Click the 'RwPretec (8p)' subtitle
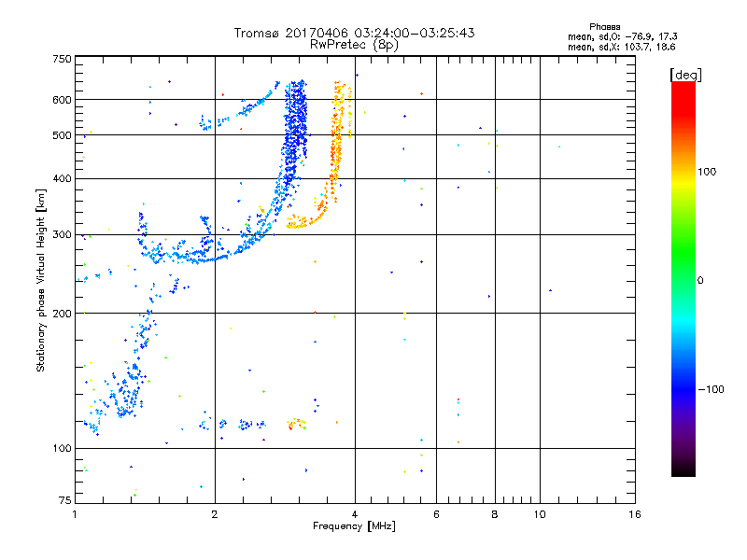 pyautogui.click(x=354, y=45)
